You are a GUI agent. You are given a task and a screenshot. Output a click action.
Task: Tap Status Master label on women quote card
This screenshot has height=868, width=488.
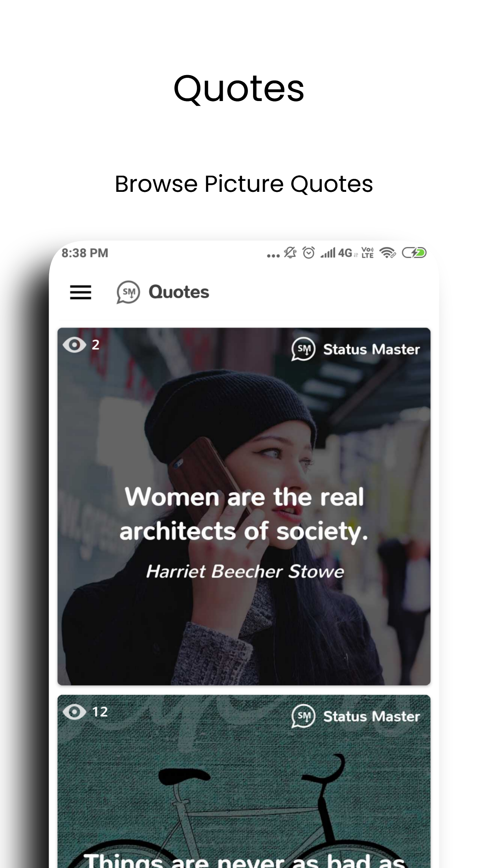371,349
